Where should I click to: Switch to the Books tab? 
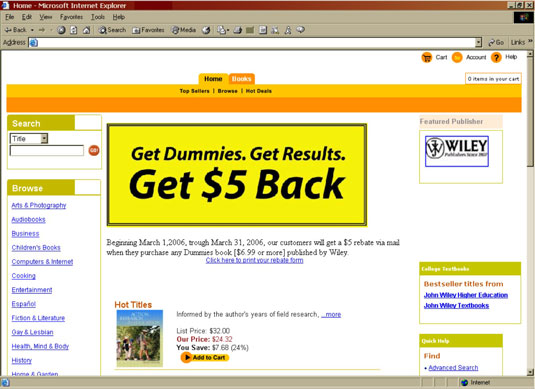pos(242,79)
